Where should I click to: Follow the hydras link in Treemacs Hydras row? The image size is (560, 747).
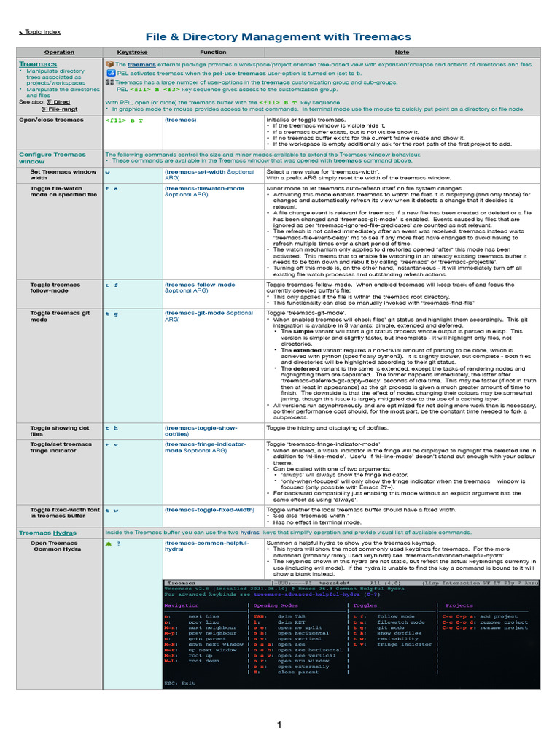tap(250, 533)
